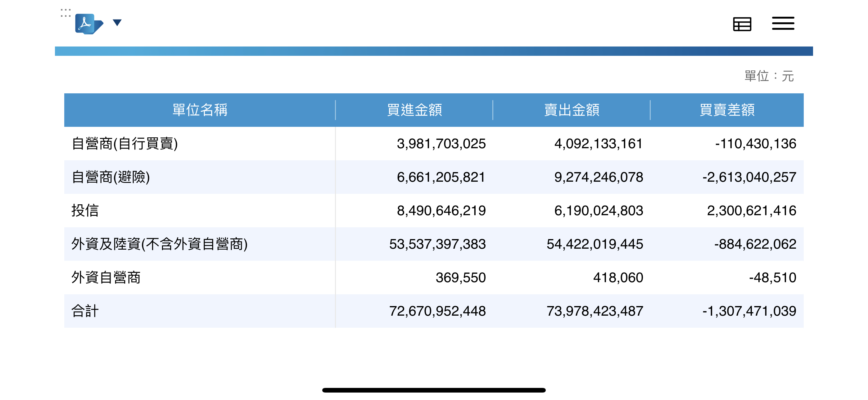Select total value 72,670,952,448
Viewport: 868px width, 400px height.
(437, 311)
